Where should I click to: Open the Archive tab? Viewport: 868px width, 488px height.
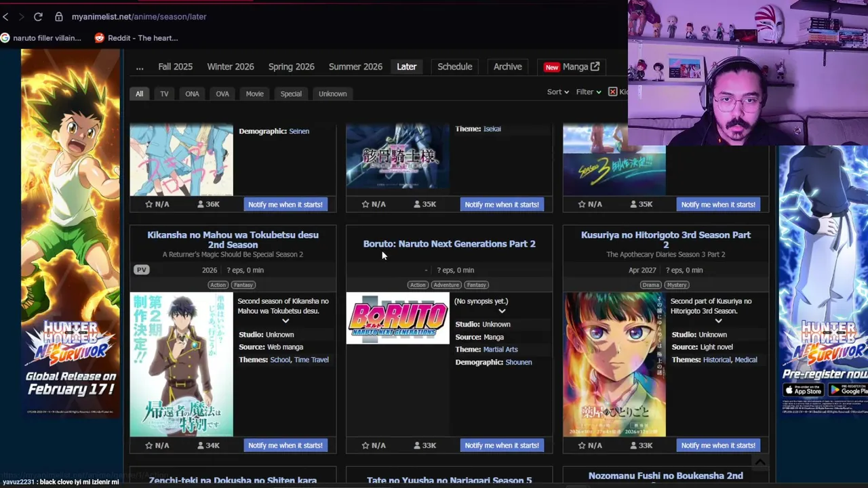[508, 66]
